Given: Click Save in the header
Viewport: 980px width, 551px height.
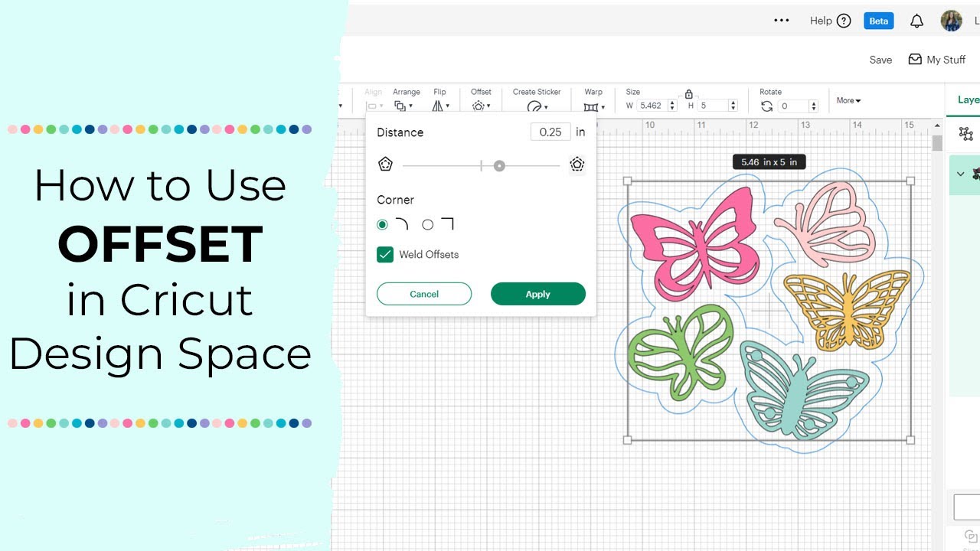Looking at the screenshot, I should point(880,60).
